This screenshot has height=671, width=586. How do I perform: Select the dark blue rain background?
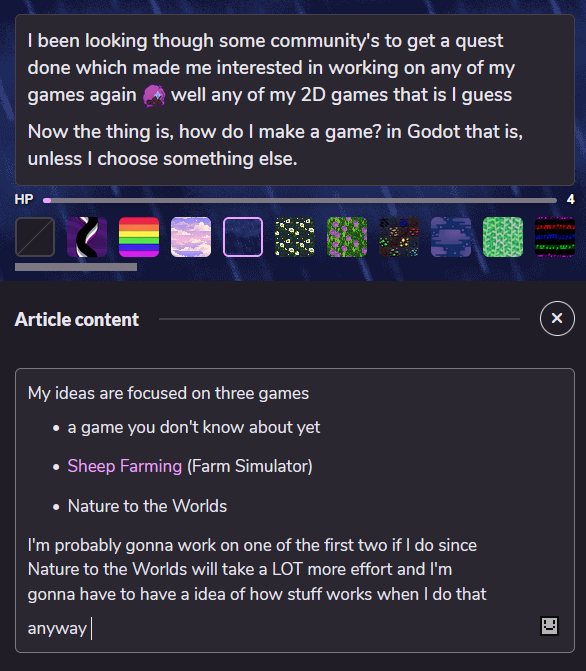point(243,237)
